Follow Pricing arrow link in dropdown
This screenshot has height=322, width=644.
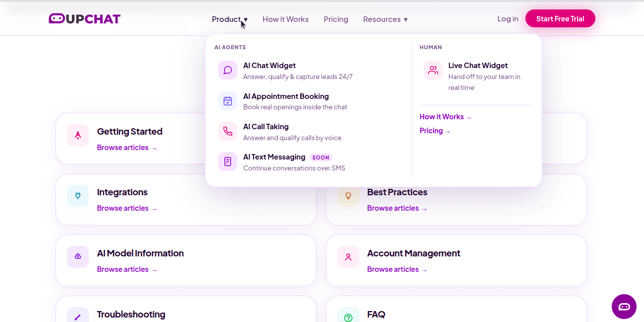pyautogui.click(x=435, y=131)
